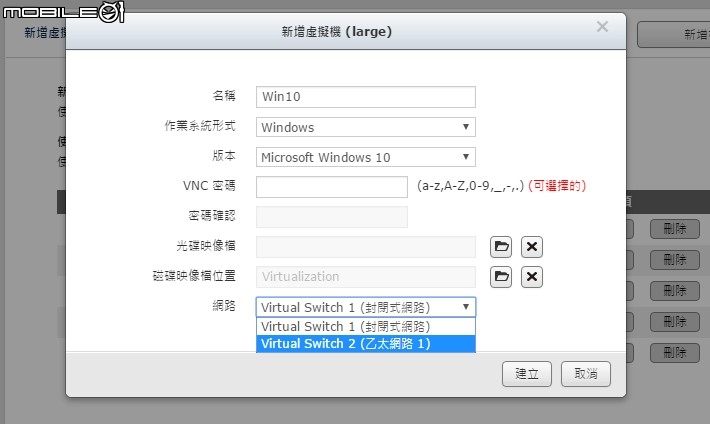
Task: Open the 版本 Microsoft Windows 10 dropdown
Action: pyautogui.click(x=365, y=157)
